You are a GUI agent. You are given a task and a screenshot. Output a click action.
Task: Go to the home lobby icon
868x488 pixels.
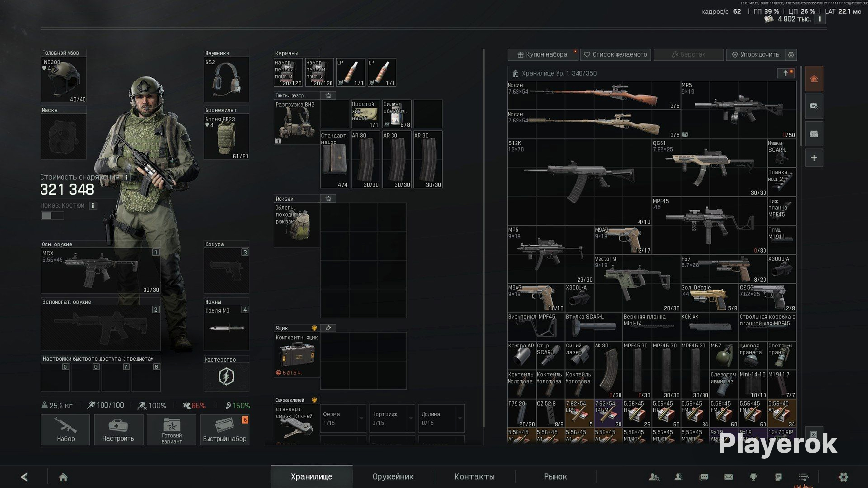[63, 477]
